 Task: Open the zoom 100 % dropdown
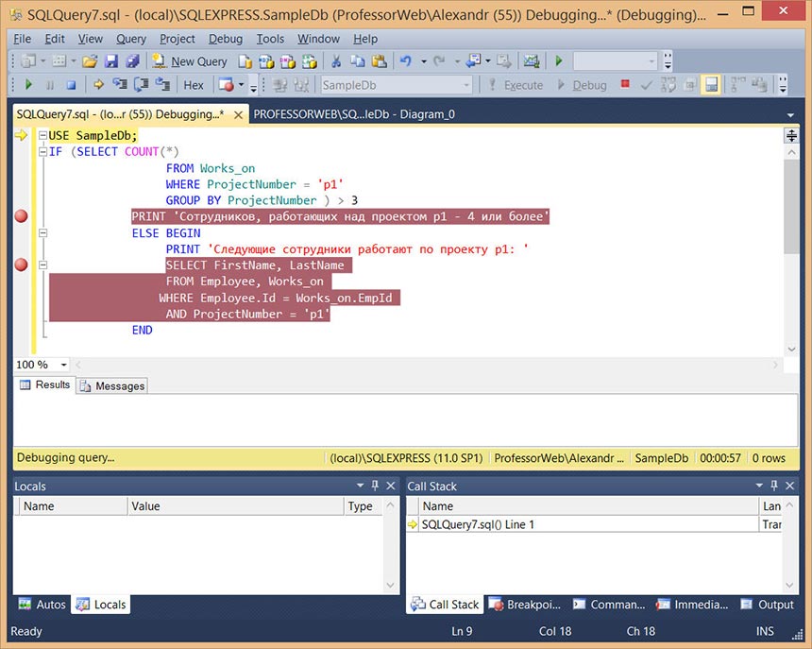(x=63, y=365)
